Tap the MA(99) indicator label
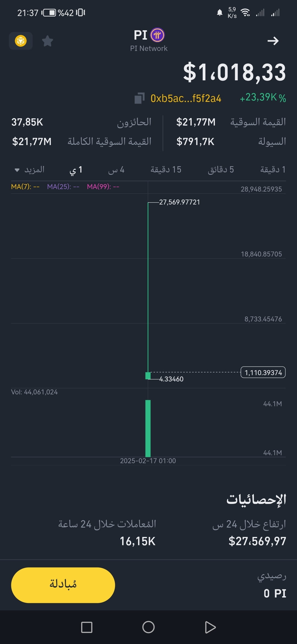 click(x=103, y=187)
